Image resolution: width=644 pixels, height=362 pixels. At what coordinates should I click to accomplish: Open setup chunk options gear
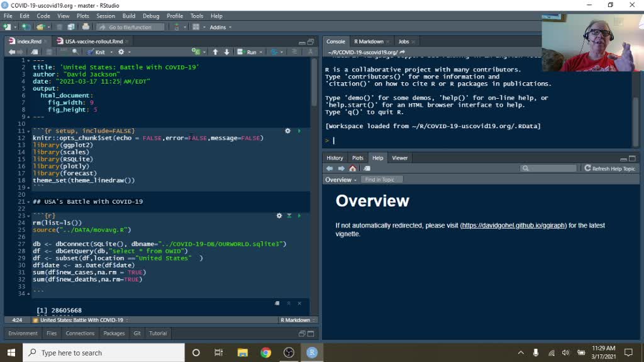coord(287,131)
